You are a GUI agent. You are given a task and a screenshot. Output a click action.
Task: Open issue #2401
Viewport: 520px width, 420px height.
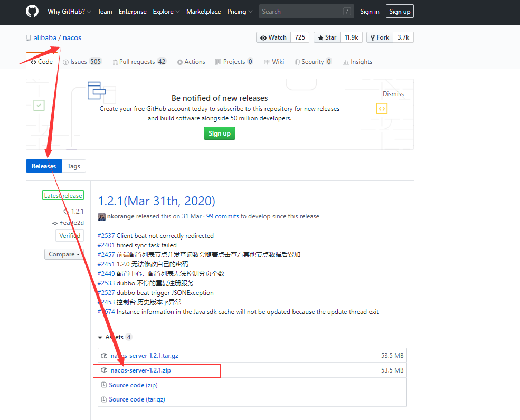pyautogui.click(x=106, y=245)
